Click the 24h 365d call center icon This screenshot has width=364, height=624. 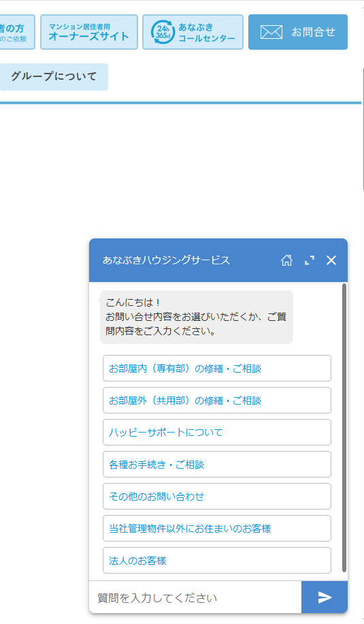[163, 32]
